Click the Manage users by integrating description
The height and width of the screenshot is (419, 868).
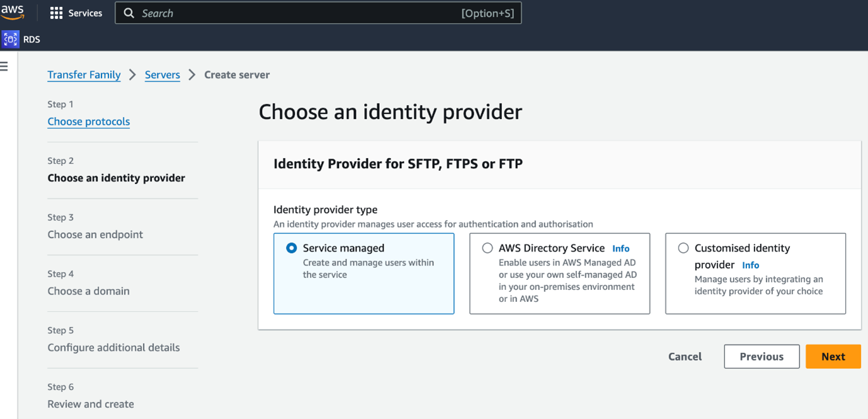point(759,285)
